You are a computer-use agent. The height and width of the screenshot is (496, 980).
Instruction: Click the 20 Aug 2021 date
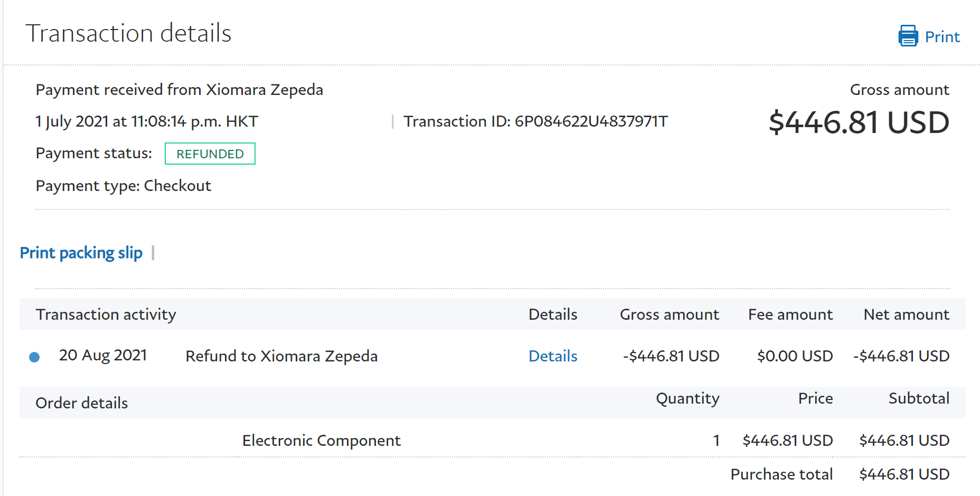pos(102,356)
